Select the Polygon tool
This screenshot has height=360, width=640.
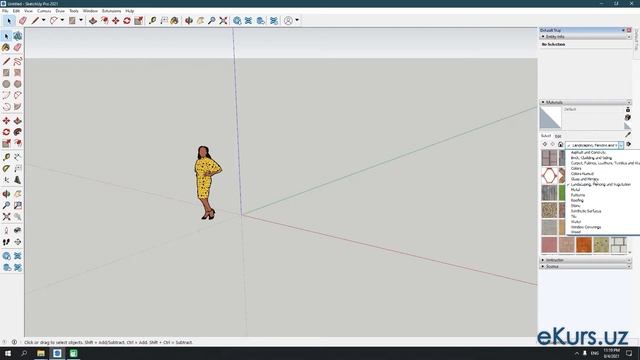[x=18, y=84]
